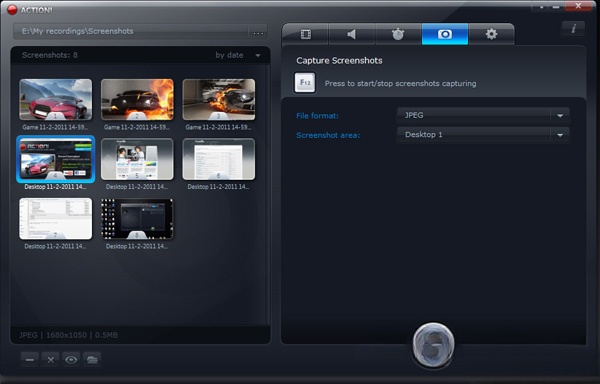Select thumbnail 4 of the Action! website
600x384 pixels.
[56, 159]
